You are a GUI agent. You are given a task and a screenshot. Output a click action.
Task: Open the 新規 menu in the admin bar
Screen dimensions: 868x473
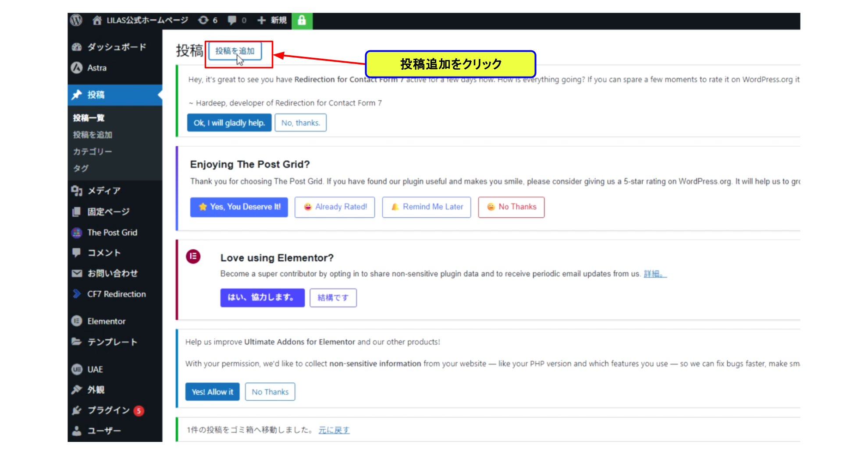[x=278, y=20]
